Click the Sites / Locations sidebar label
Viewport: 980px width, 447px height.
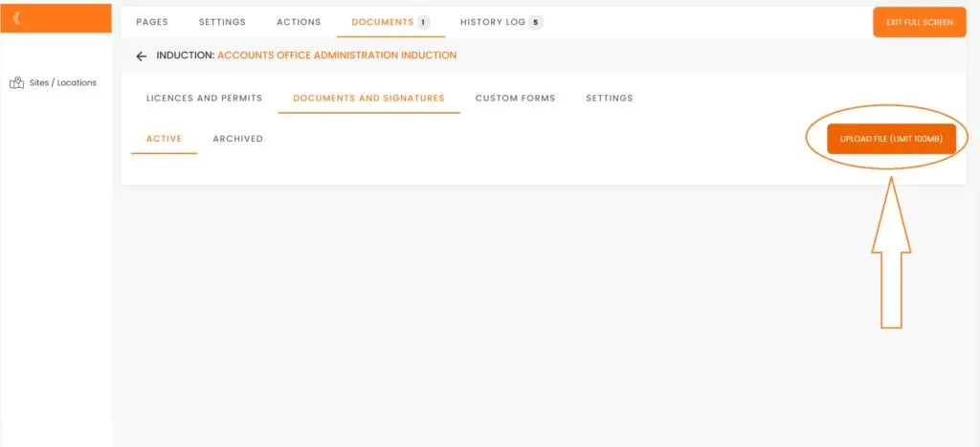click(x=63, y=82)
